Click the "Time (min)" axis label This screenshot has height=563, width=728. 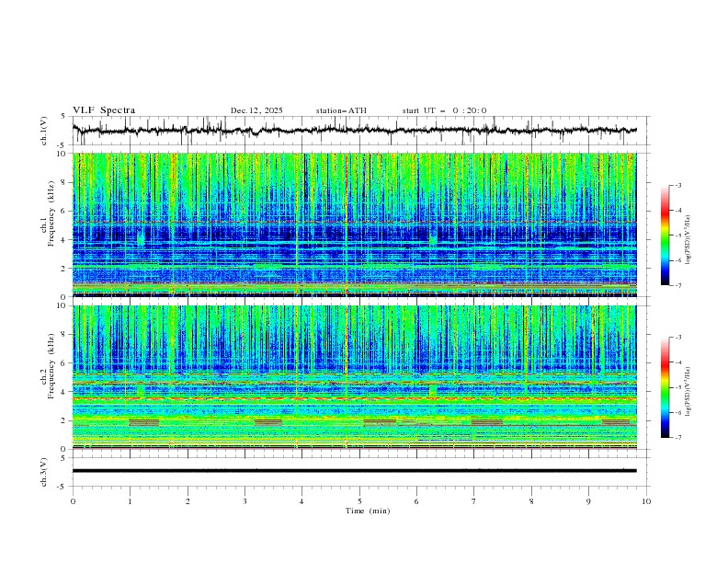point(368,511)
